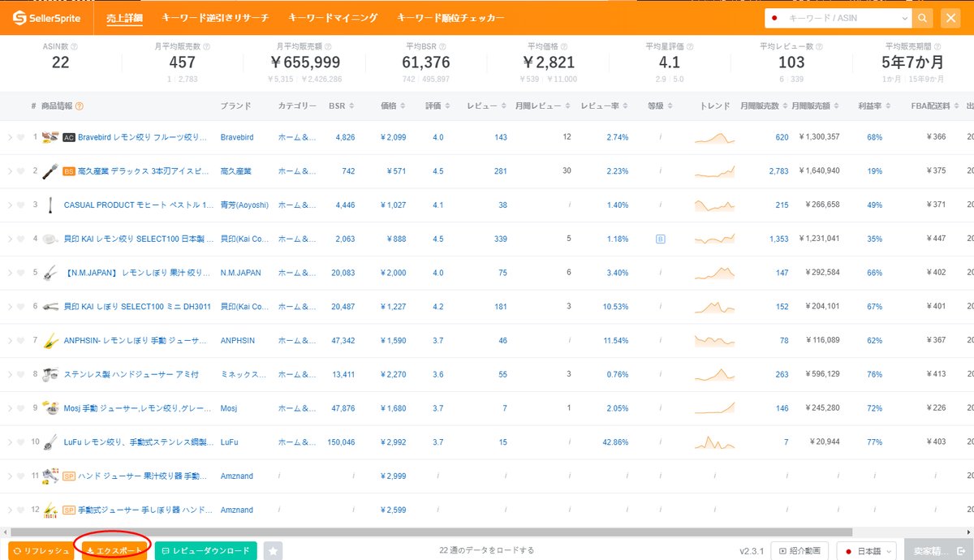Switch to 売上詳細 tab
974x560 pixels.
click(x=124, y=18)
